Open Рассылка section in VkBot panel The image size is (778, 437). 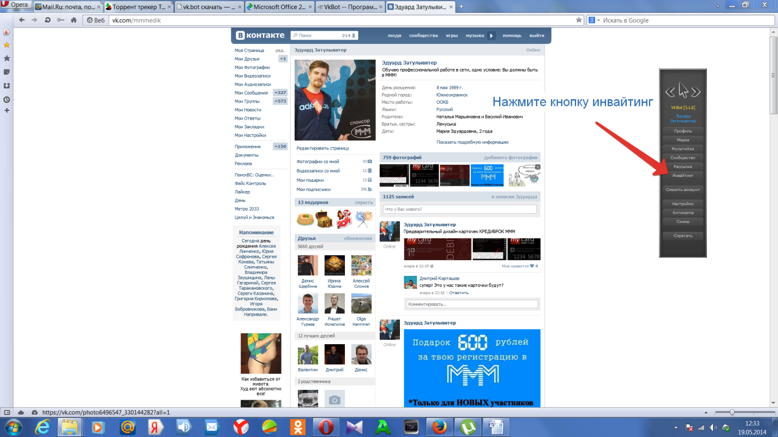(x=683, y=167)
